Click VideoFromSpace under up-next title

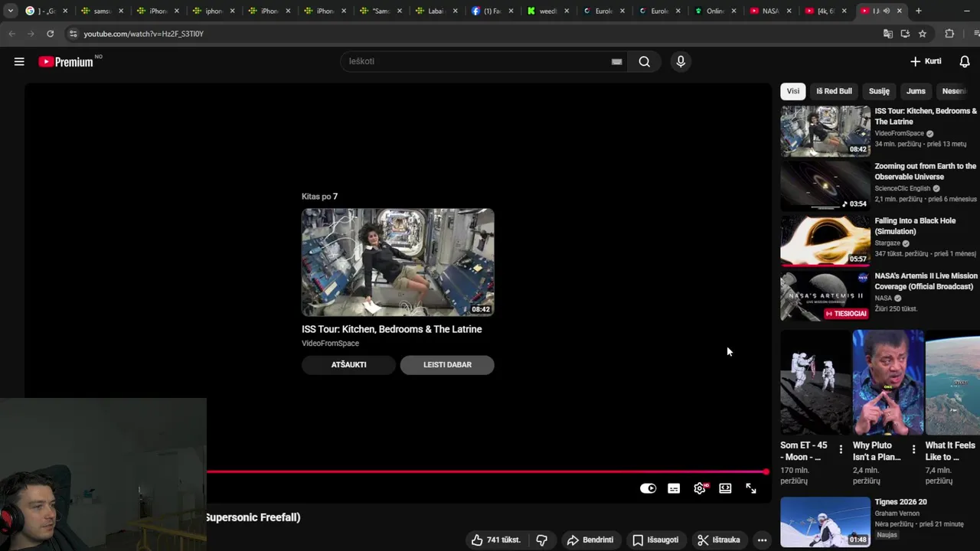[330, 344]
